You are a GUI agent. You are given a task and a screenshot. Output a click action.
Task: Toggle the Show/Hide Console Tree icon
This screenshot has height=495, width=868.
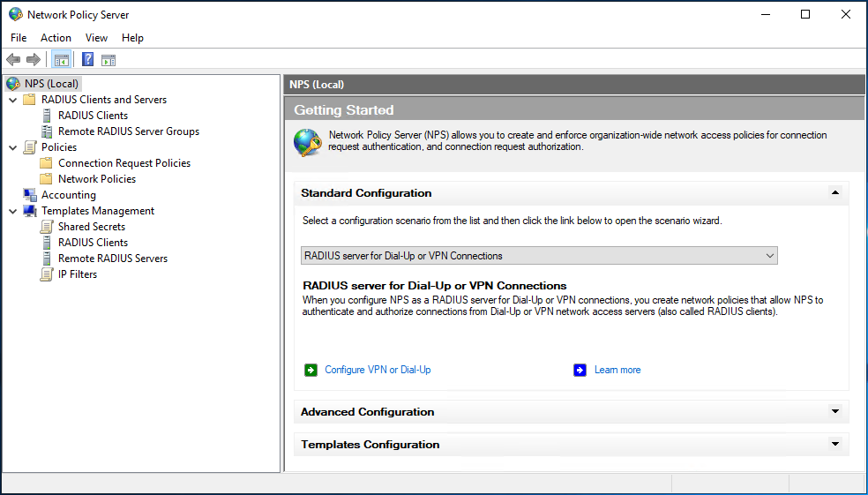[62, 60]
